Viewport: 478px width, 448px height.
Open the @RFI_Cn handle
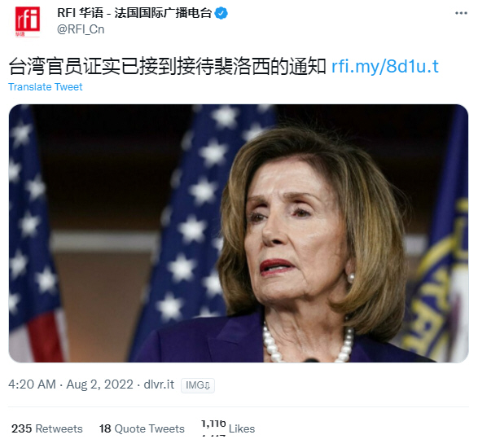coord(81,29)
